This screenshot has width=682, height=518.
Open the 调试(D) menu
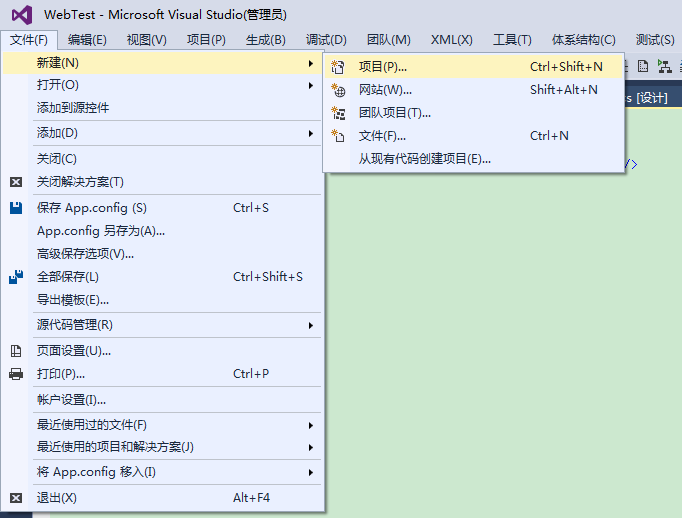tap(326, 40)
